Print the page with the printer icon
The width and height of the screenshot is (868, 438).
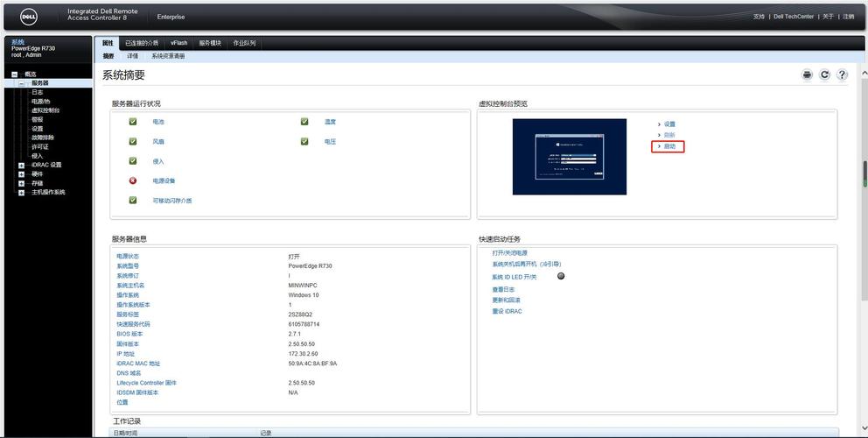point(807,74)
